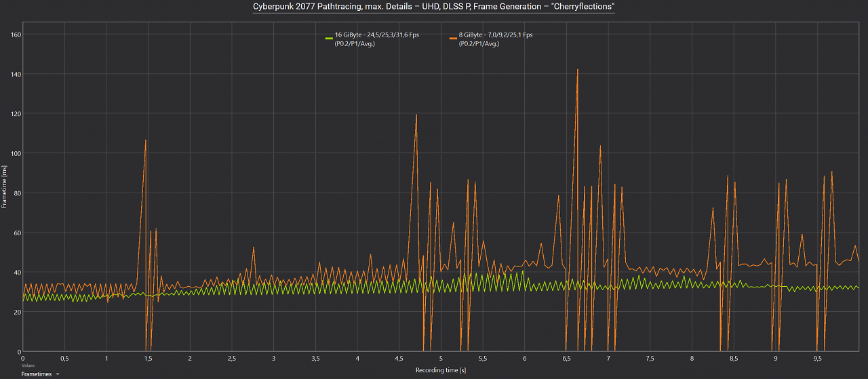Click the 4,5 tick on the time axis

399,358
